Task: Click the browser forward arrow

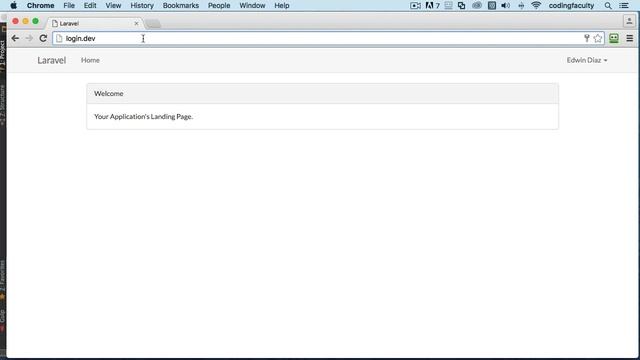Action: click(x=29, y=38)
